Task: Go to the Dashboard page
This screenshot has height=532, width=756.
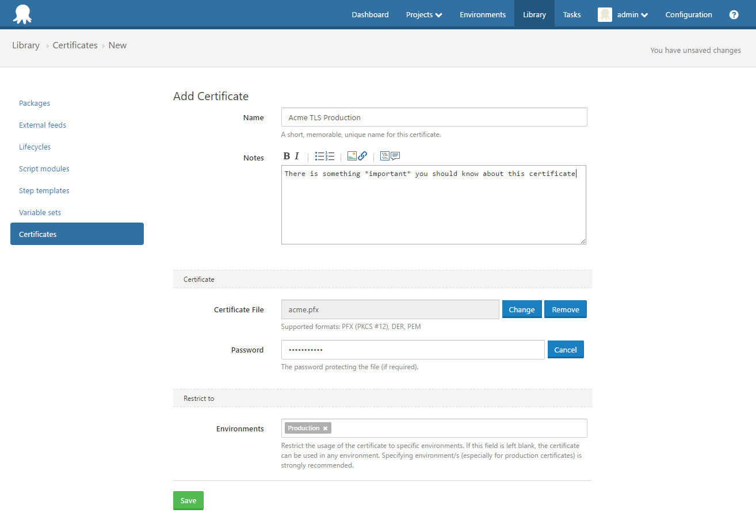Action: [370, 14]
